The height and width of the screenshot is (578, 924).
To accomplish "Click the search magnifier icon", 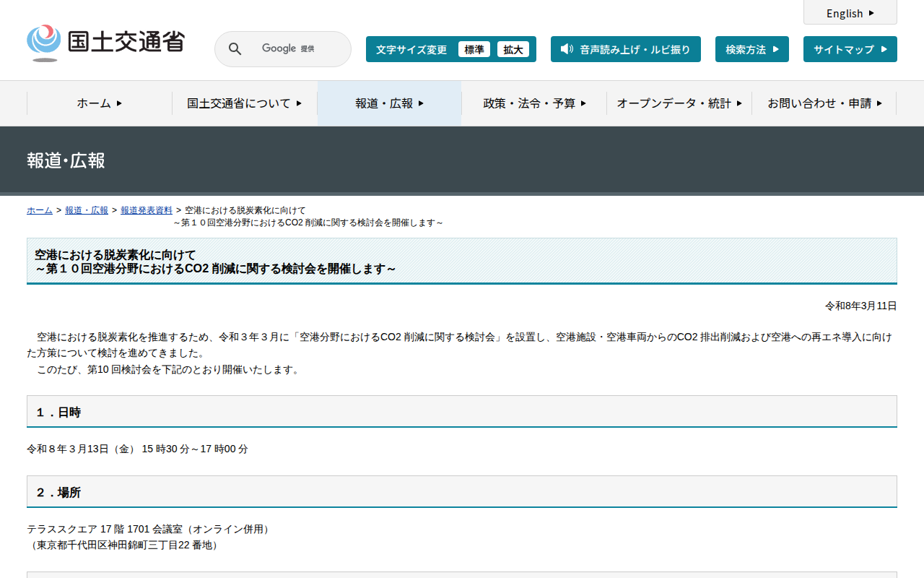I will click(235, 49).
